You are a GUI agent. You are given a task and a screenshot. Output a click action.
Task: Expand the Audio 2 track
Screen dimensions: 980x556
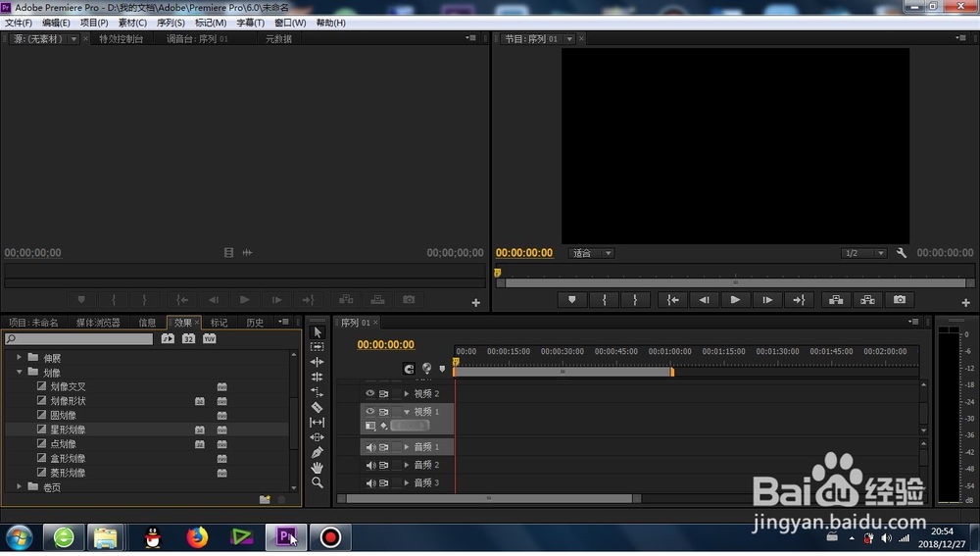click(407, 466)
